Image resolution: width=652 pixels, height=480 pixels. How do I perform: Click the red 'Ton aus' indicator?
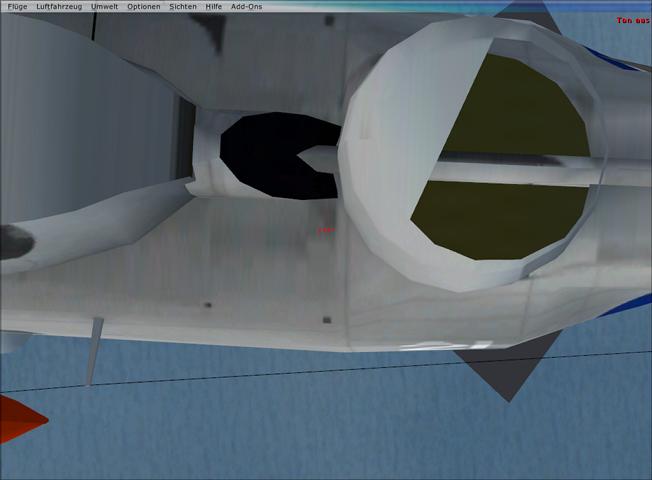click(632, 20)
